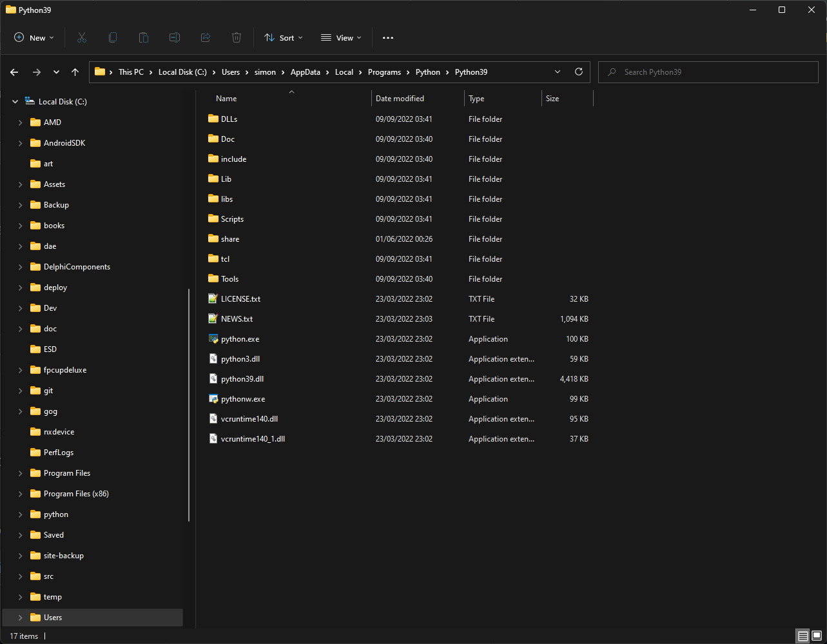
Task: Select temp folder in navigation pane
Action: [52, 597]
